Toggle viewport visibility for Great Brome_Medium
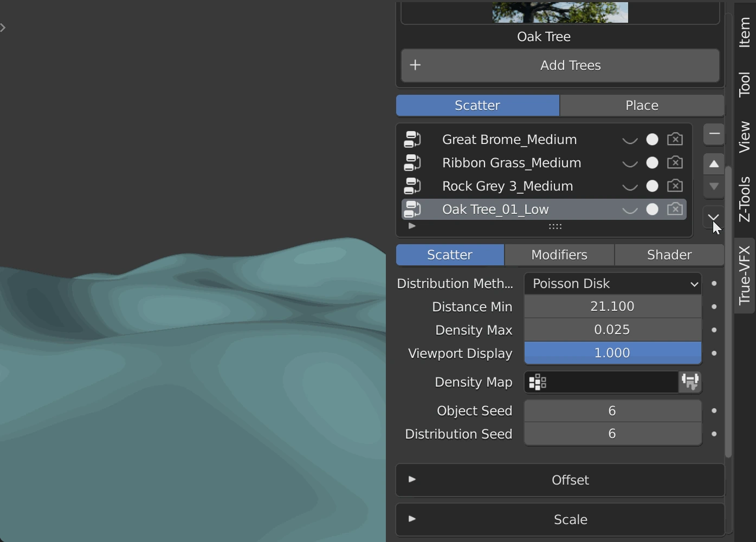The width and height of the screenshot is (756, 542). click(629, 140)
